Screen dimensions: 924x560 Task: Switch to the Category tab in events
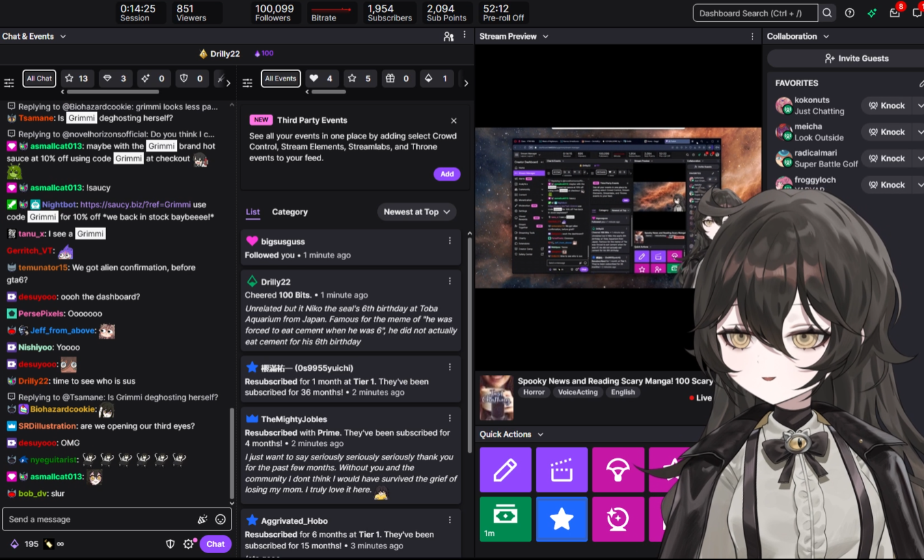click(290, 212)
